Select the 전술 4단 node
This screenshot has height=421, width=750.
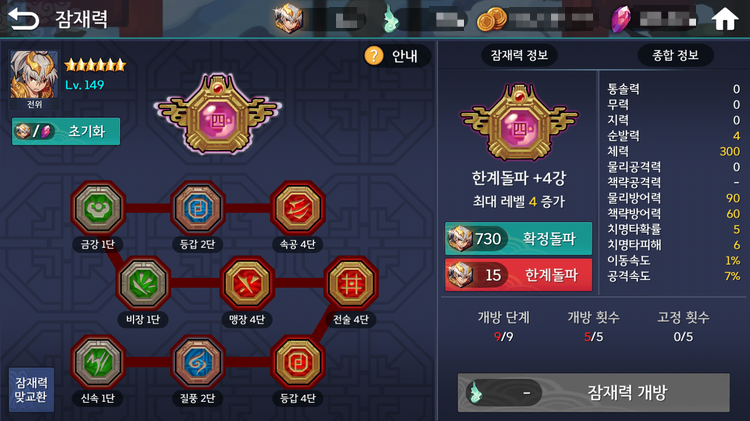pos(351,284)
